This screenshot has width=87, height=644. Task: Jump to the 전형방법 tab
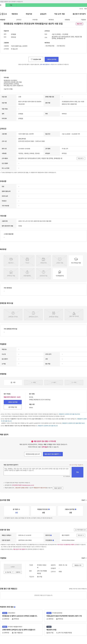[x=67, y=20]
